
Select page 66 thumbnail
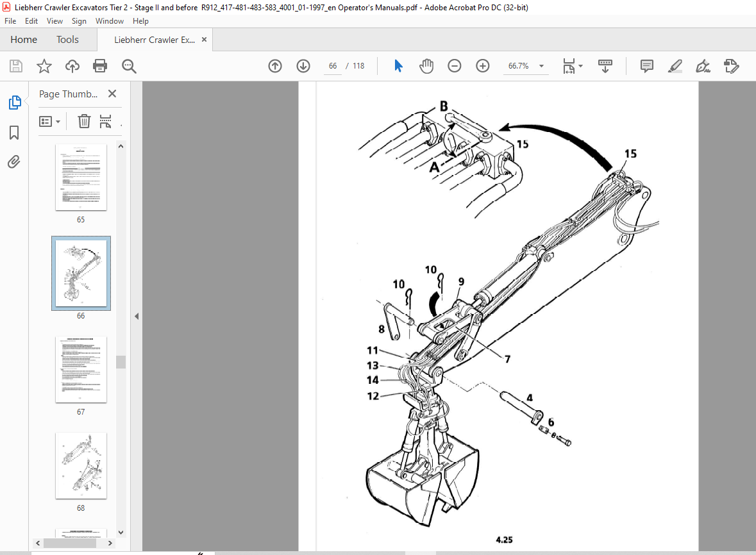[x=81, y=273]
